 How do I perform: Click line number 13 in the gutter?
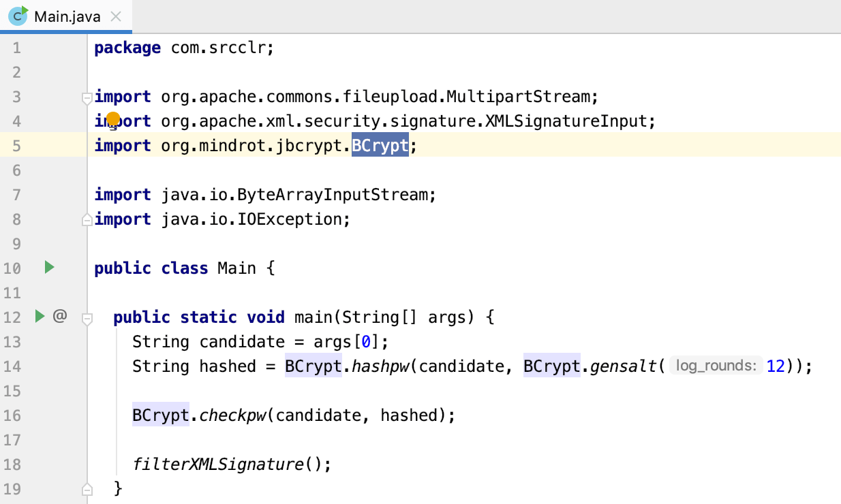pos(12,341)
